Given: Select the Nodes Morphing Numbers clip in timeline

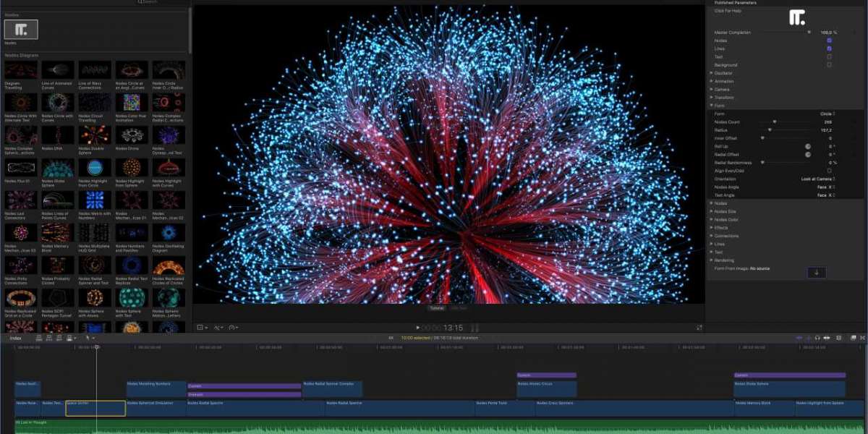Looking at the screenshot, I should tap(156, 389).
